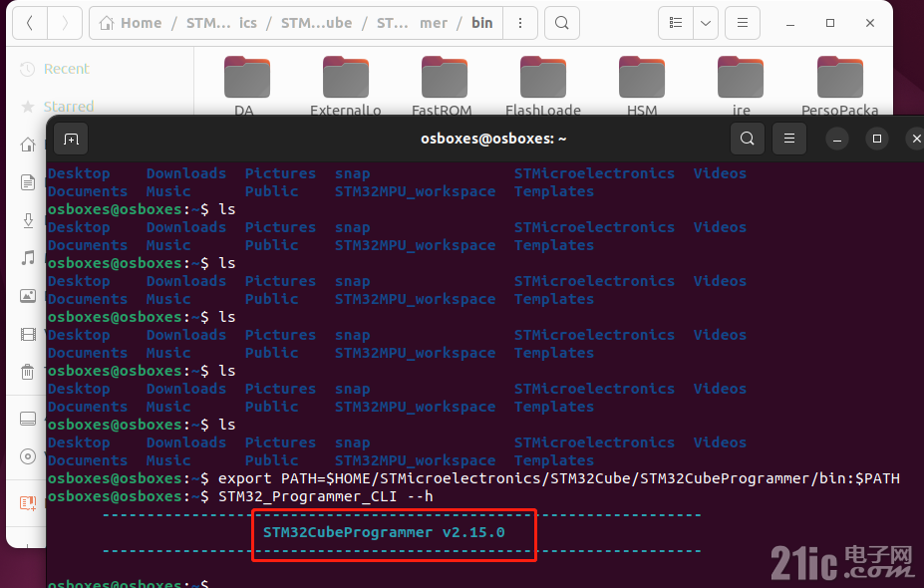Select the bin path segment
The height and width of the screenshot is (588, 924).
[x=482, y=23]
